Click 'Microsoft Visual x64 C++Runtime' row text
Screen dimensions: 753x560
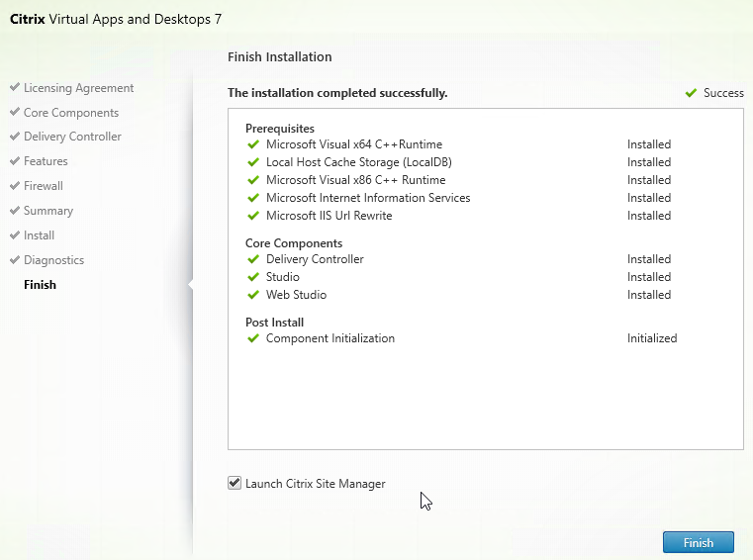[354, 144]
